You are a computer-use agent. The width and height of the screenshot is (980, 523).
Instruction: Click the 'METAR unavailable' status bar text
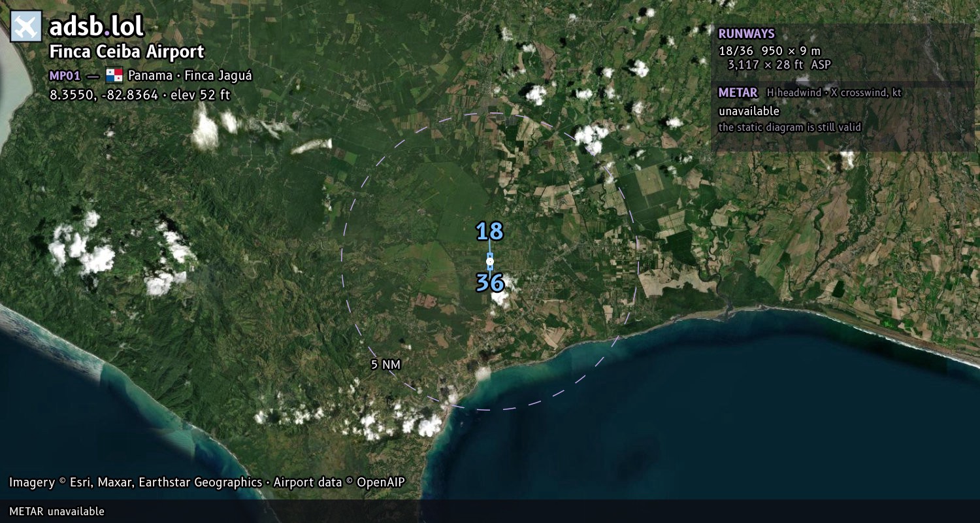(57, 511)
